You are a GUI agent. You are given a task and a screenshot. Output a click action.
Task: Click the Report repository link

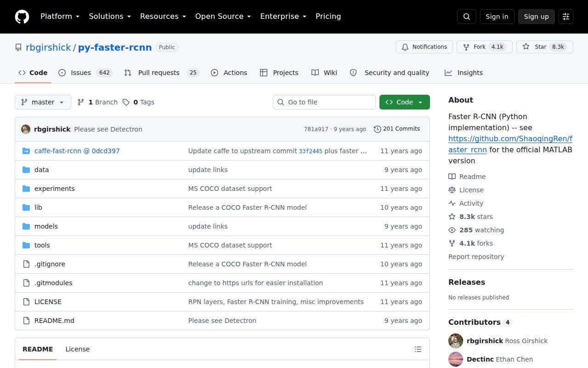coord(476,257)
